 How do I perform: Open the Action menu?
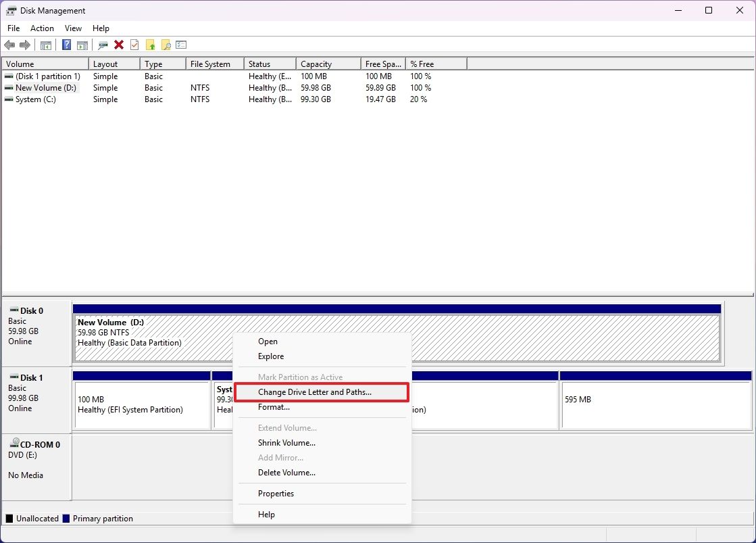pos(42,28)
